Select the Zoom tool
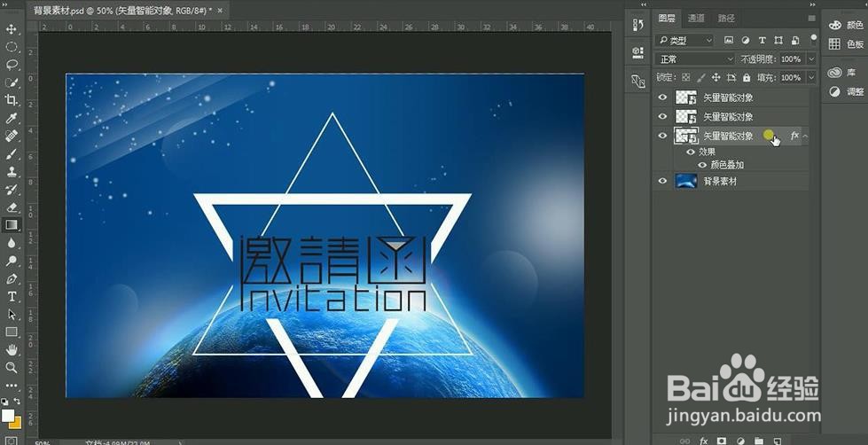Screen dimensions: 868x445 11,367
